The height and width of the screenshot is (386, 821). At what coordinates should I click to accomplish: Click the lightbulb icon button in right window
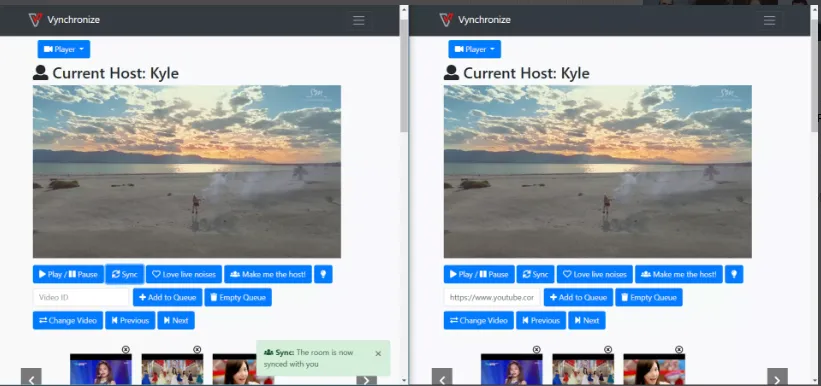[x=734, y=274]
